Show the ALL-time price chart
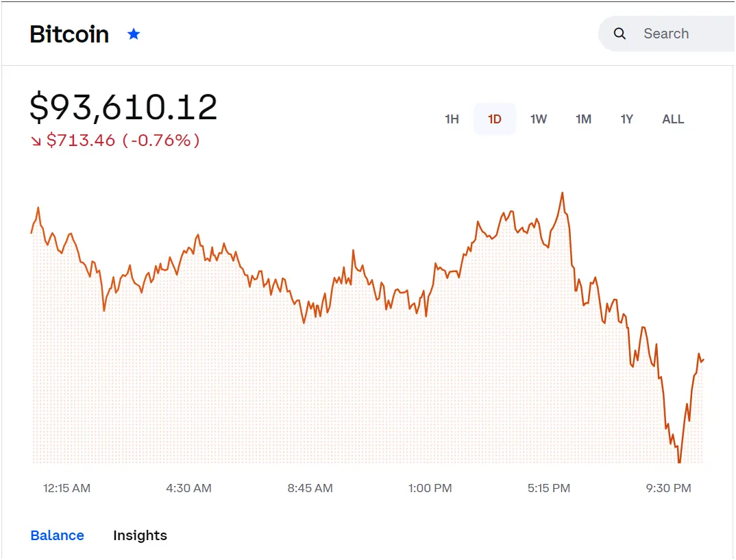Viewport: 736px width, 560px height. coord(672,119)
